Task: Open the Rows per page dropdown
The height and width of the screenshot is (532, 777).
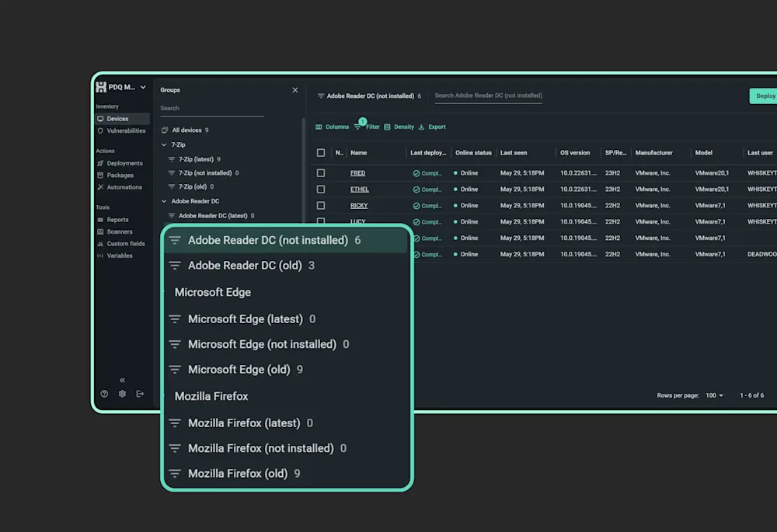Action: pyautogui.click(x=714, y=396)
